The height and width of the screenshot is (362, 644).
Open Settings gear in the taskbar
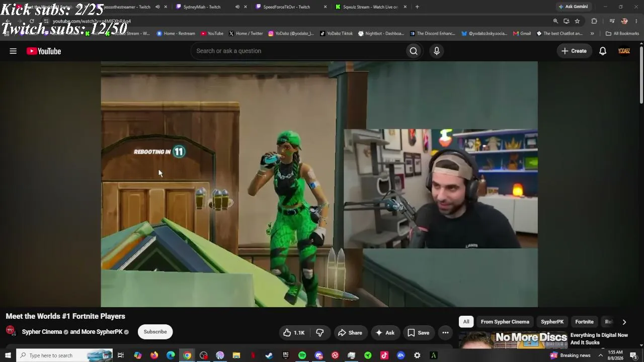(x=417, y=355)
